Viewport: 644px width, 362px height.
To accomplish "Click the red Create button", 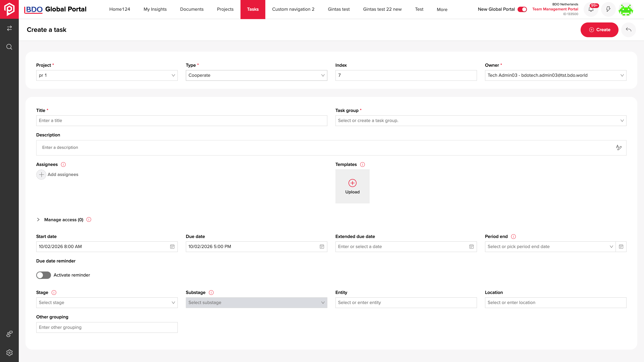I will (600, 30).
